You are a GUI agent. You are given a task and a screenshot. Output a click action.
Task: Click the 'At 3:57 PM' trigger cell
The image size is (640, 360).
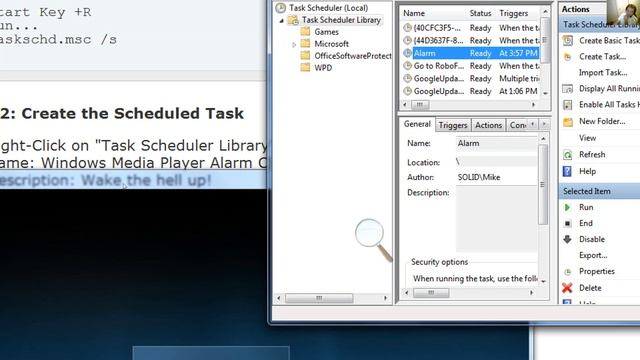click(518, 53)
